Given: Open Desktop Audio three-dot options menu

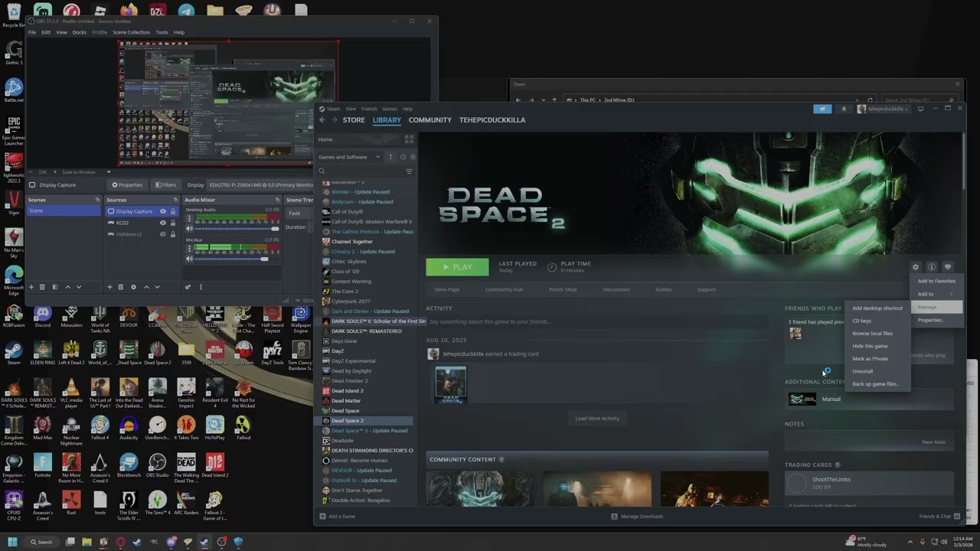Looking at the screenshot, I should [189, 220].
